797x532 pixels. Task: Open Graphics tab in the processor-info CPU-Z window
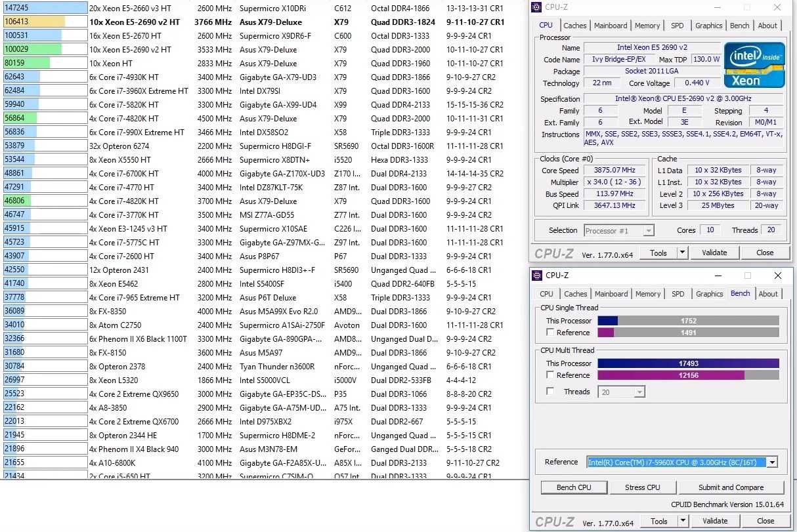709,26
